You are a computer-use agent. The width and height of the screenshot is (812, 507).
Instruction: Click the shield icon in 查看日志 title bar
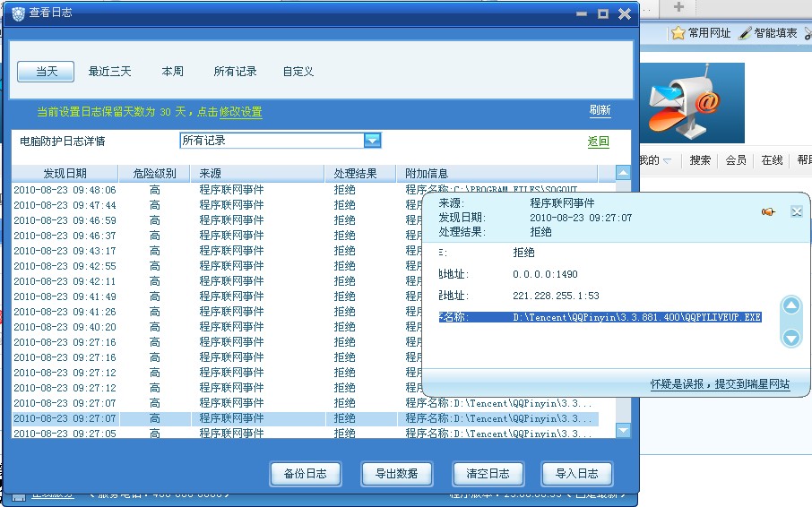pos(18,14)
